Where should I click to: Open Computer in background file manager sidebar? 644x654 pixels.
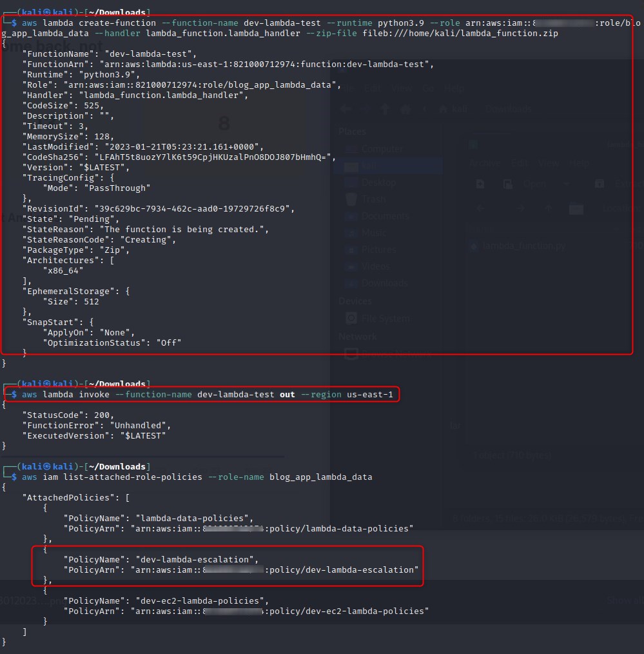382,149
